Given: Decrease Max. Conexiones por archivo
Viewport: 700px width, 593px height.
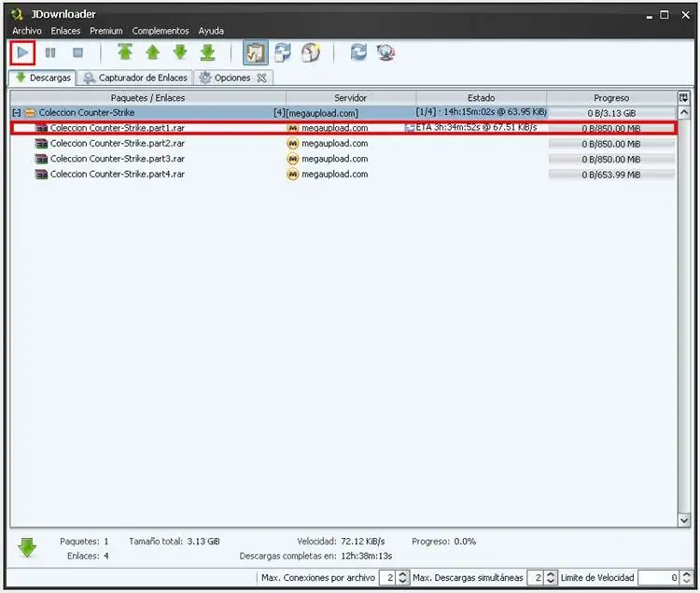Looking at the screenshot, I should (402, 582).
